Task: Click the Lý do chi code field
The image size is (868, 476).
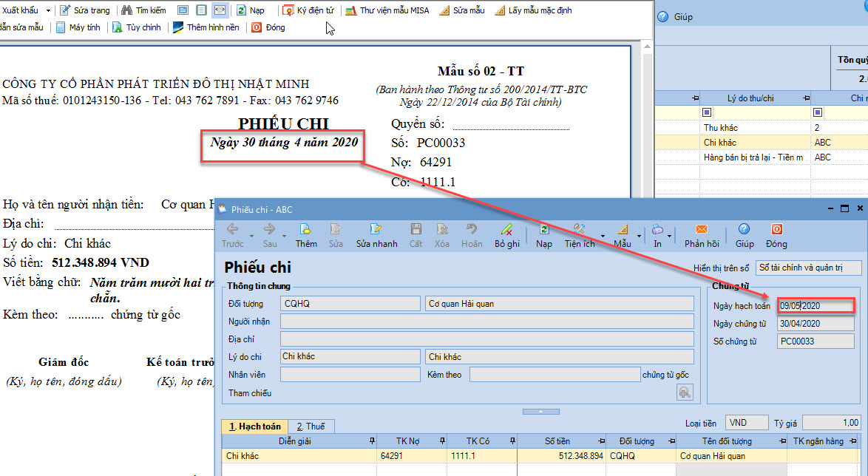Action: (350, 356)
